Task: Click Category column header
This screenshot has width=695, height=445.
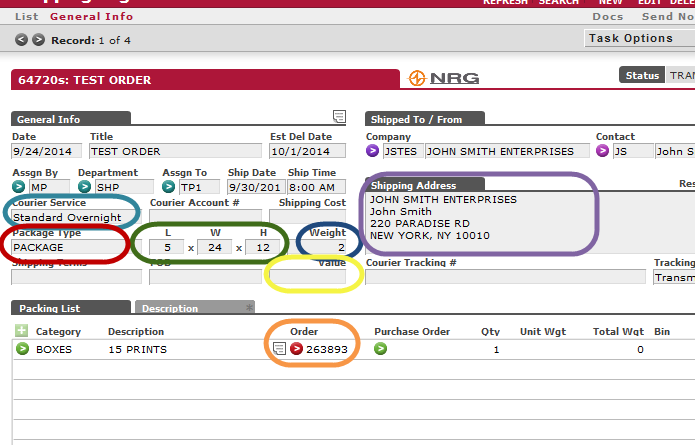Action: tap(58, 332)
